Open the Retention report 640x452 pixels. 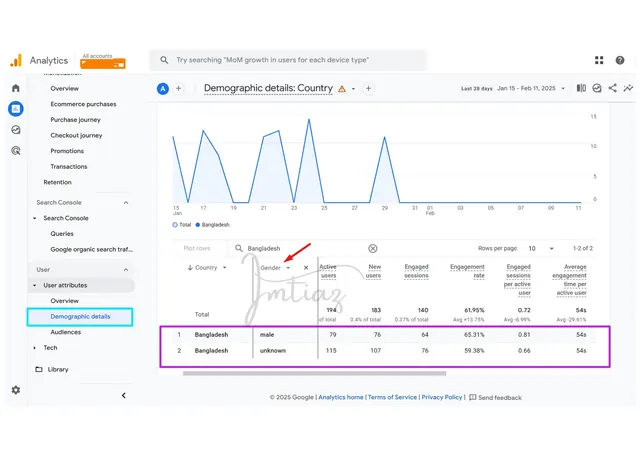[57, 182]
